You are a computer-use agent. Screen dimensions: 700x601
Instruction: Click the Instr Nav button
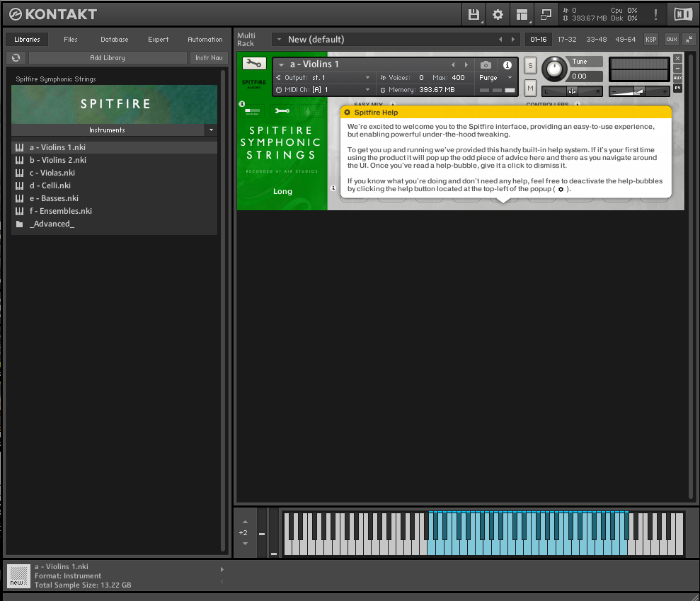209,57
